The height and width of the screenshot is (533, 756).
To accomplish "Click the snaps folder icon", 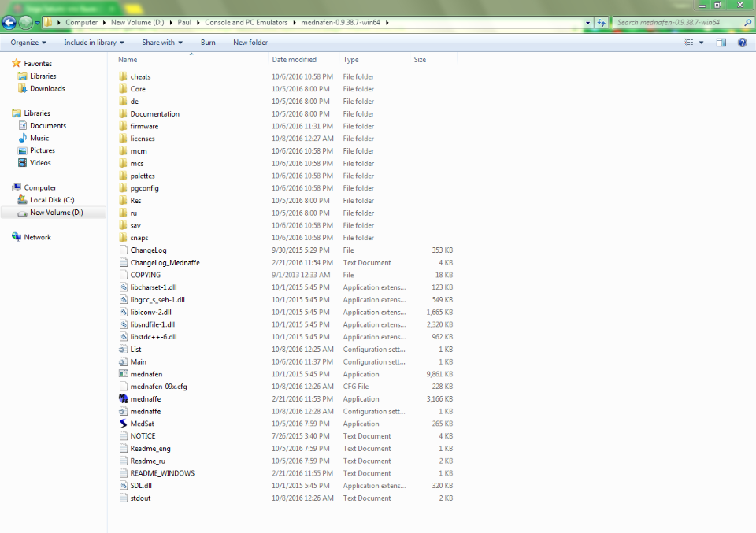I will point(124,238).
